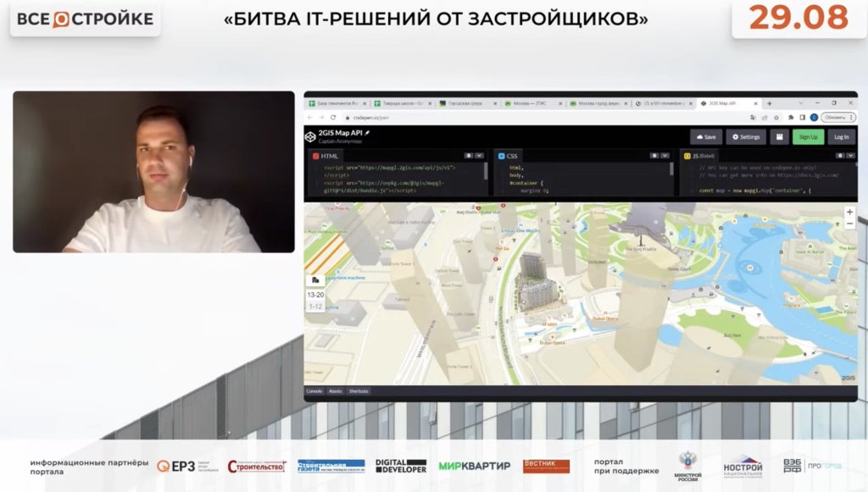This screenshot has width=868, height=492.
Task: Click the building floors icon on map
Action: (315, 281)
